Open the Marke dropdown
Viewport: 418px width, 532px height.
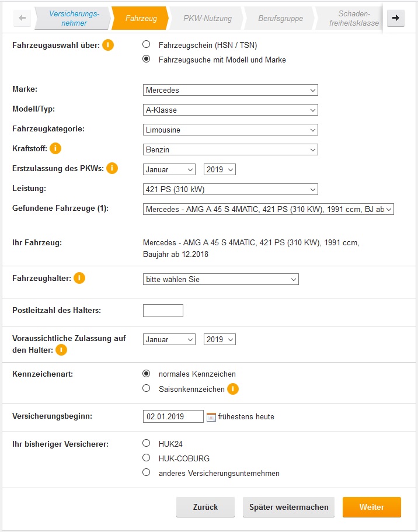[230, 91]
